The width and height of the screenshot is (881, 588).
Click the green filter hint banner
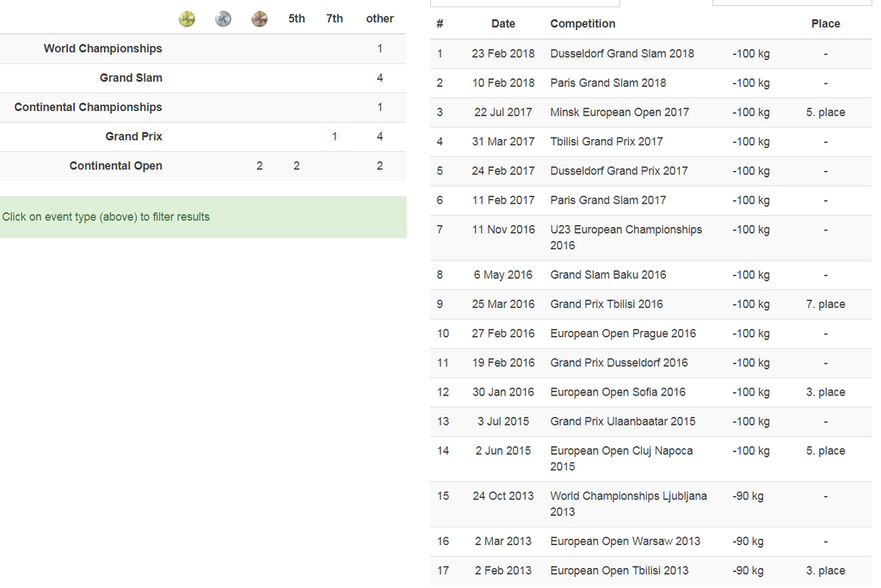coord(203,217)
